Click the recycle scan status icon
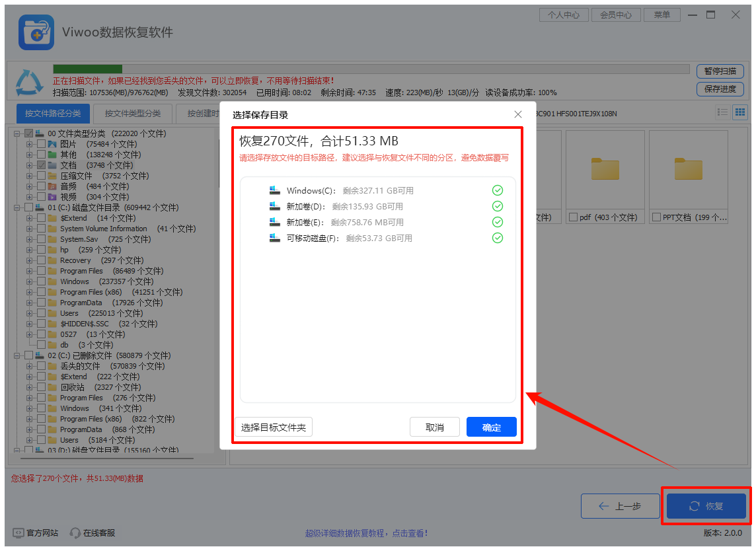 click(28, 80)
